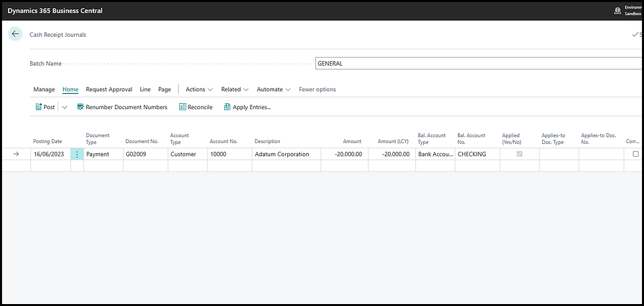Select the row arrow indicator for G02009
The image size is (644, 306).
16,154
